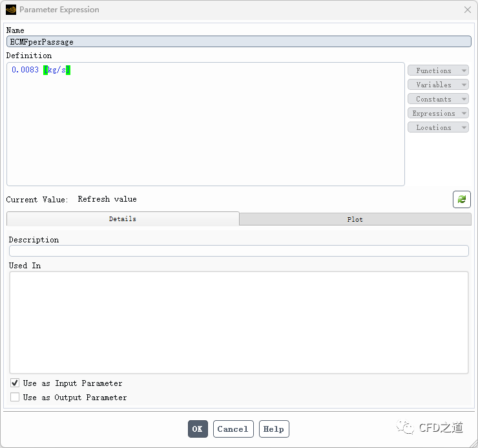Click the 0.0083 value in definition
The image size is (478, 448).
tap(25, 70)
